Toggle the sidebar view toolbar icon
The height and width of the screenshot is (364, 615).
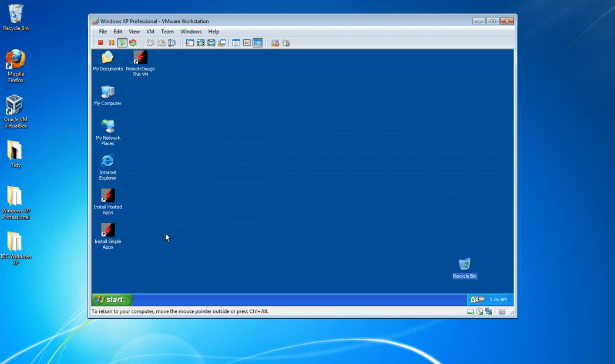[190, 43]
